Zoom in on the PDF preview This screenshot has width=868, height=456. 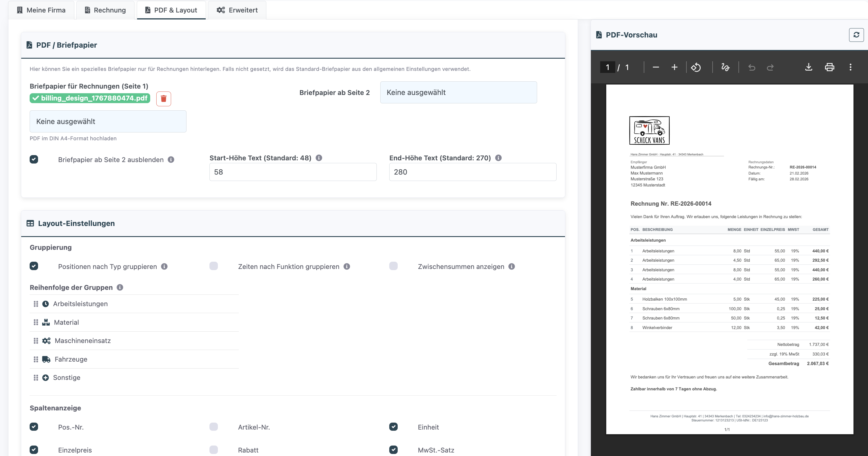[x=674, y=67]
